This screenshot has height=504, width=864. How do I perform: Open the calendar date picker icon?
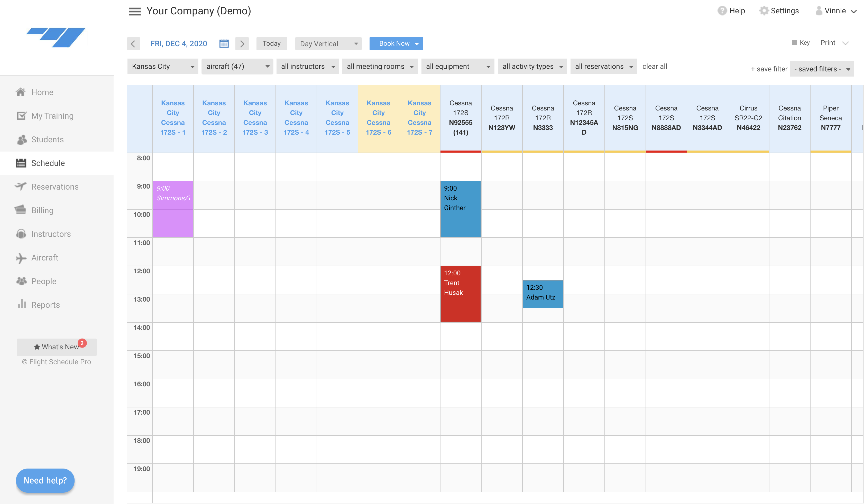coord(224,43)
